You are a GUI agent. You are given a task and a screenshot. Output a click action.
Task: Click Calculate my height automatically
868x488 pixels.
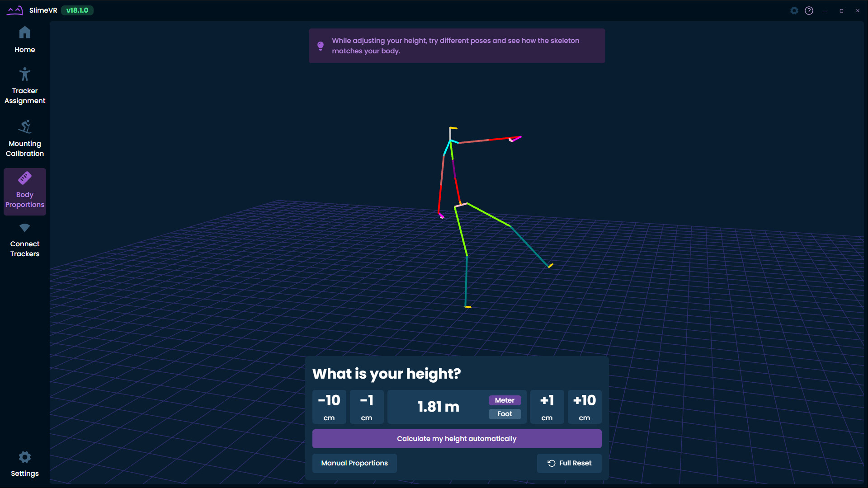point(457,438)
